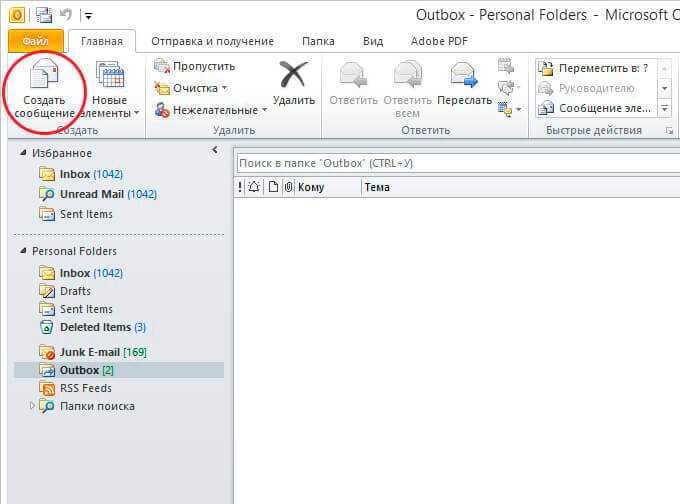Screen dimensions: 680x504
Task: Switch to Главная tab
Action: pyautogui.click(x=102, y=41)
